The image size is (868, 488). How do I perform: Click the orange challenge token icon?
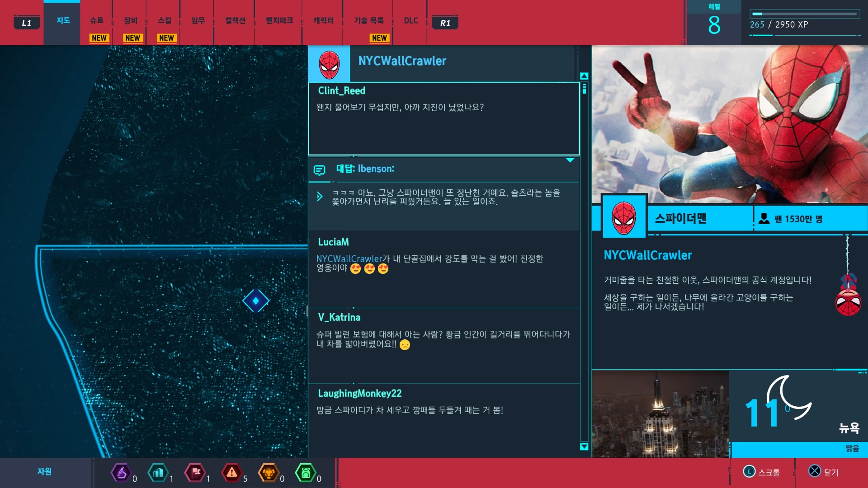(269, 473)
